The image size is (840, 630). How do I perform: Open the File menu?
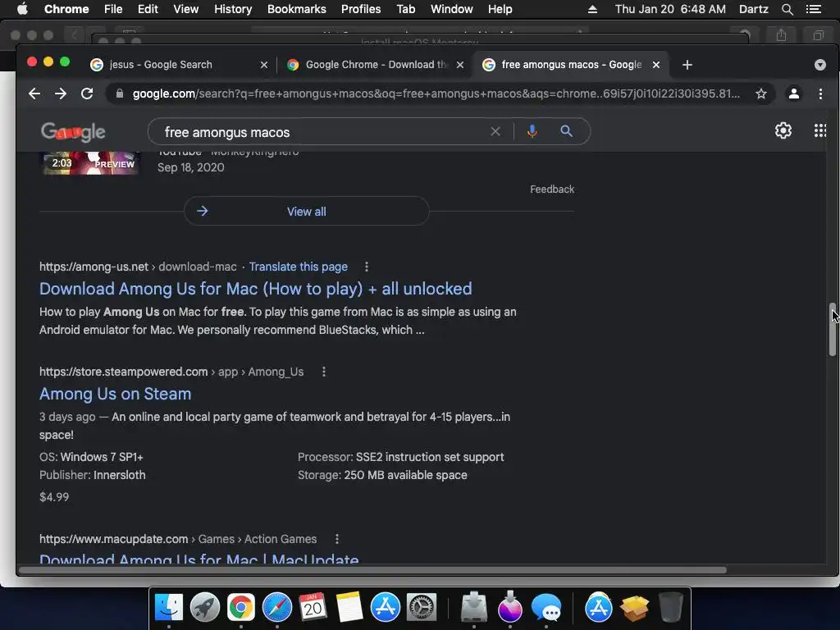[113, 9]
